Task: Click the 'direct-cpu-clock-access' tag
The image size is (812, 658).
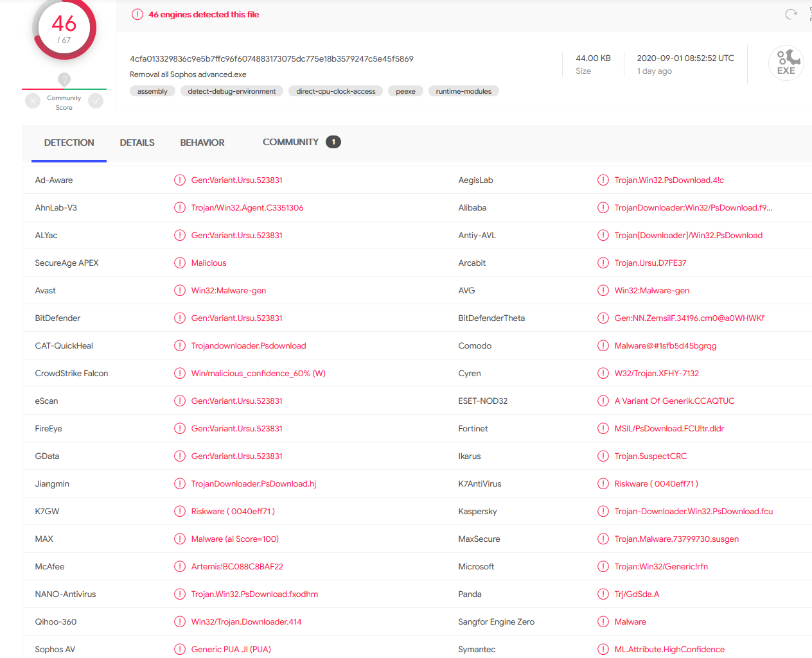Action: [x=336, y=91]
